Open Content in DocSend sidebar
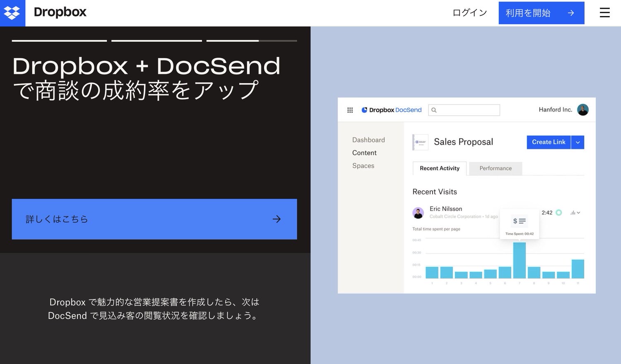Screen dimensions: 621x364 point(364,153)
